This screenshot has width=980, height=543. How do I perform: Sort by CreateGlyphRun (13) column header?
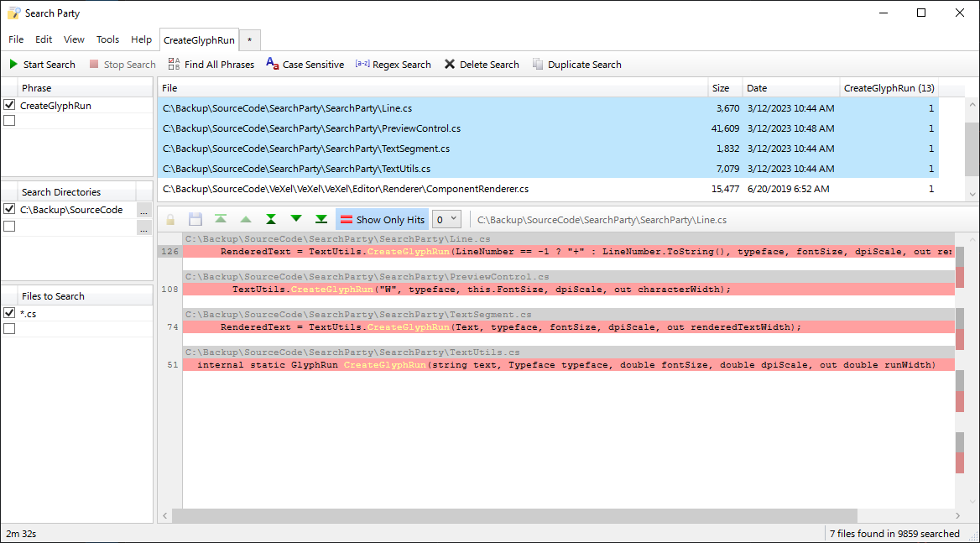click(889, 88)
